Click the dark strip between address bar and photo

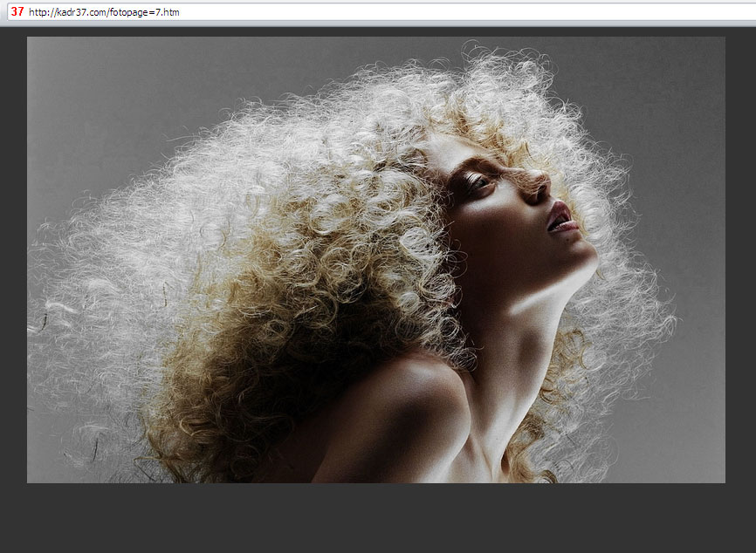click(x=375, y=31)
